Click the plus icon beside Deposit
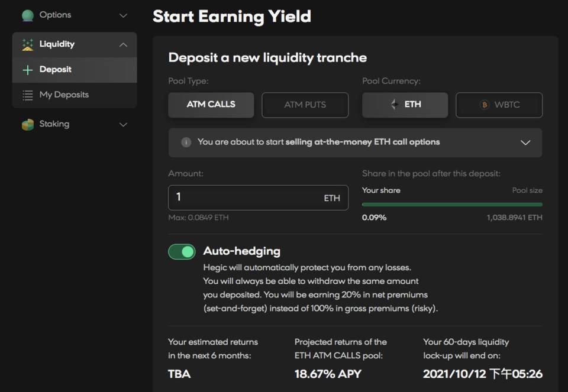 point(27,70)
